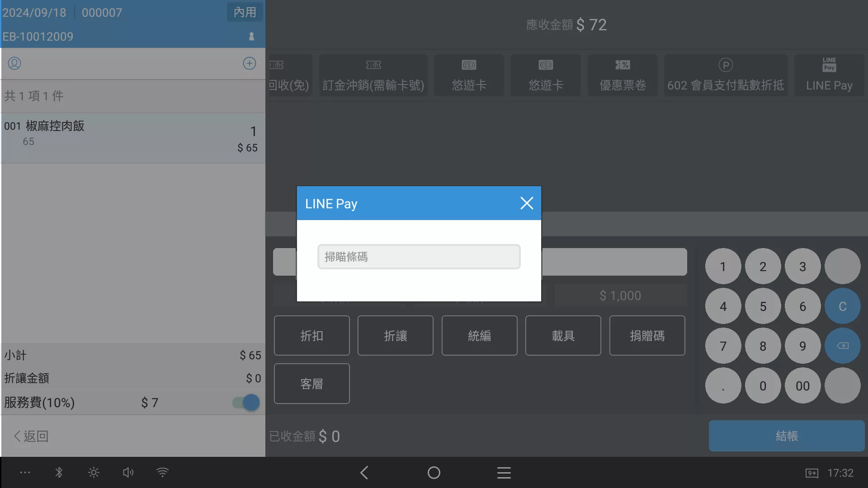This screenshot has width=868, height=488.
Task: Tap the Android home circle button
Action: coord(434,473)
